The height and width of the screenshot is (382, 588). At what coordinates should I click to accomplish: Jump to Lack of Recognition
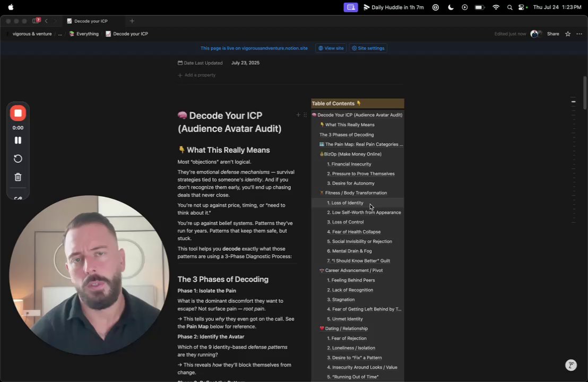tap(350, 290)
